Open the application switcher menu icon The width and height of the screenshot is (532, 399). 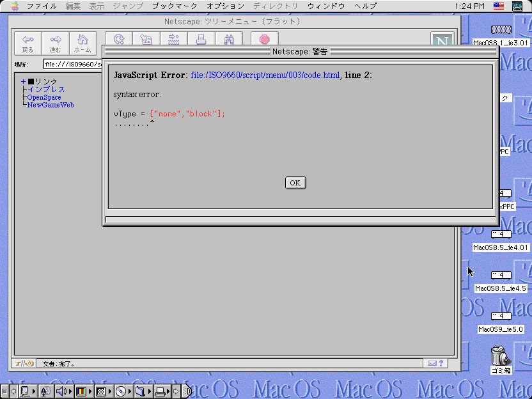click(517, 6)
